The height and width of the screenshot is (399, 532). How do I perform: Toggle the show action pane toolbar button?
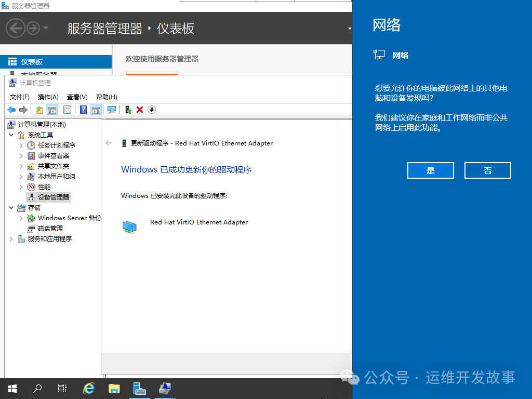(x=96, y=110)
